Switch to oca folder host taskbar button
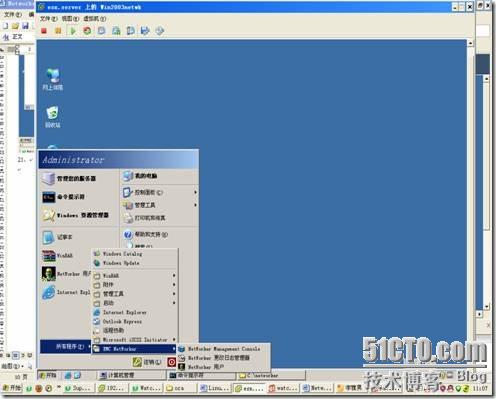 coord(180,388)
